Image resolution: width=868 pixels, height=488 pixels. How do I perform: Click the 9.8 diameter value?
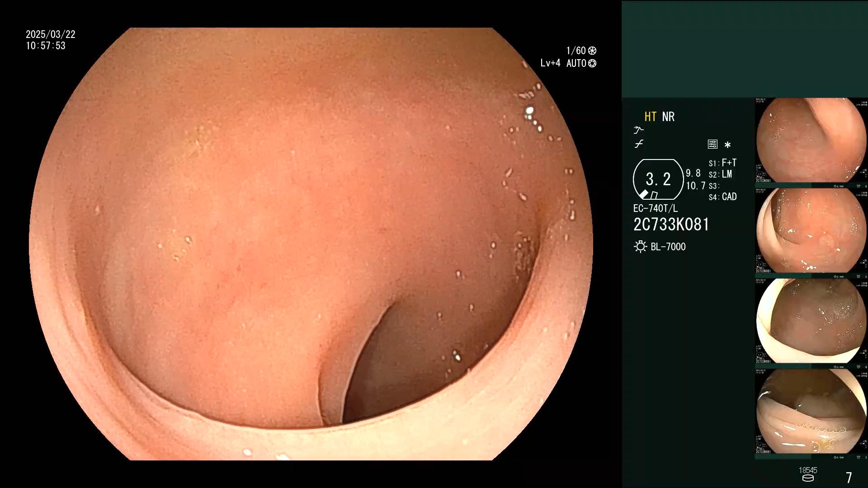point(693,173)
